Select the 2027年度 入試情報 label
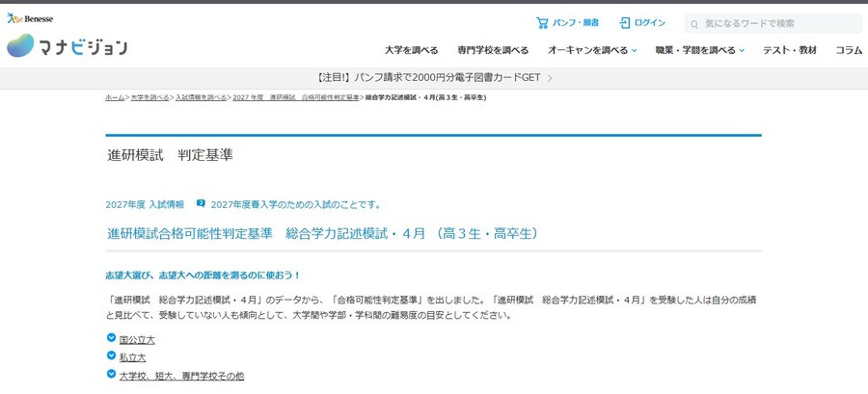 145,204
